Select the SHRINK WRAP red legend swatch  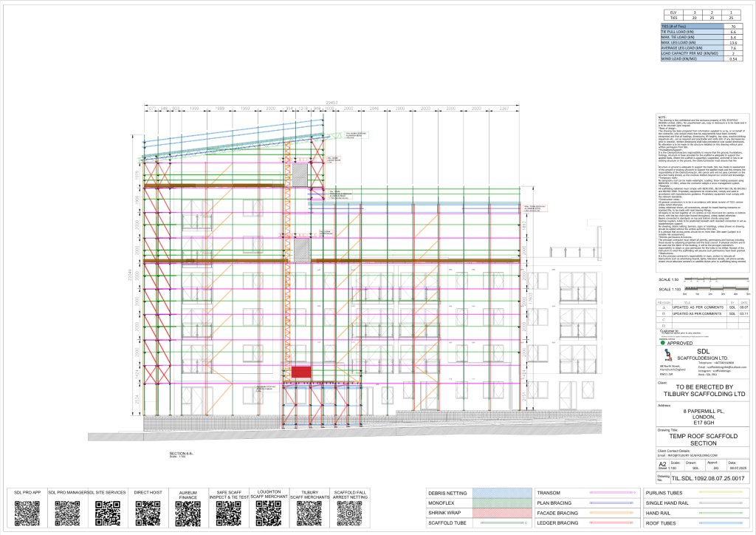[x=502, y=513]
